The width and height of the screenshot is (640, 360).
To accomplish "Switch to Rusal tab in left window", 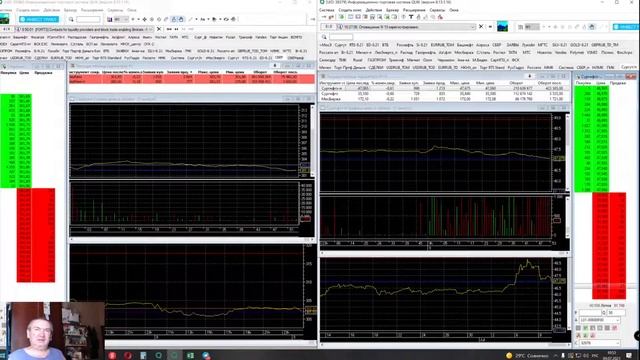I will [231, 37].
